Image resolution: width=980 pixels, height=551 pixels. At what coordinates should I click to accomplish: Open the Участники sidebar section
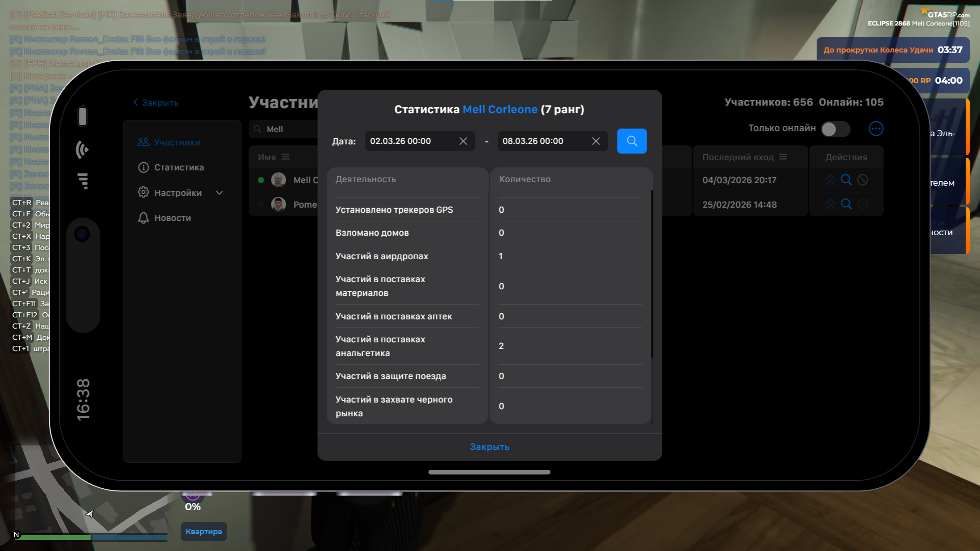pos(177,142)
